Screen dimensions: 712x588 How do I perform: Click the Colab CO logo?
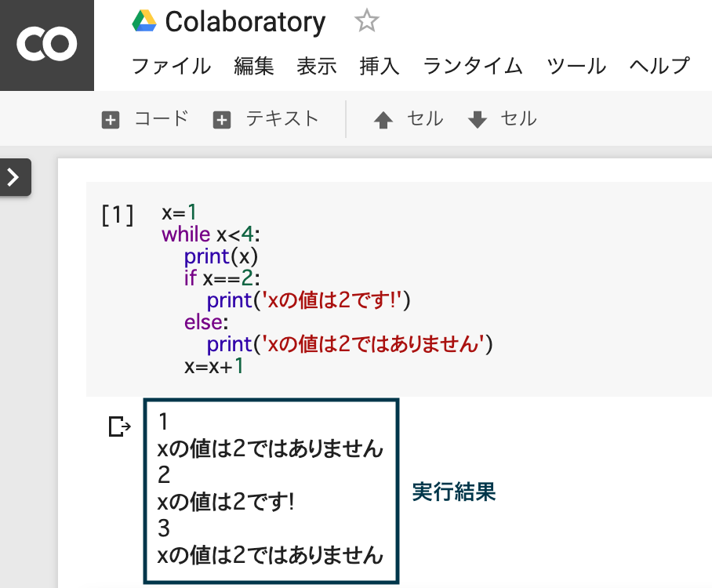(47, 45)
